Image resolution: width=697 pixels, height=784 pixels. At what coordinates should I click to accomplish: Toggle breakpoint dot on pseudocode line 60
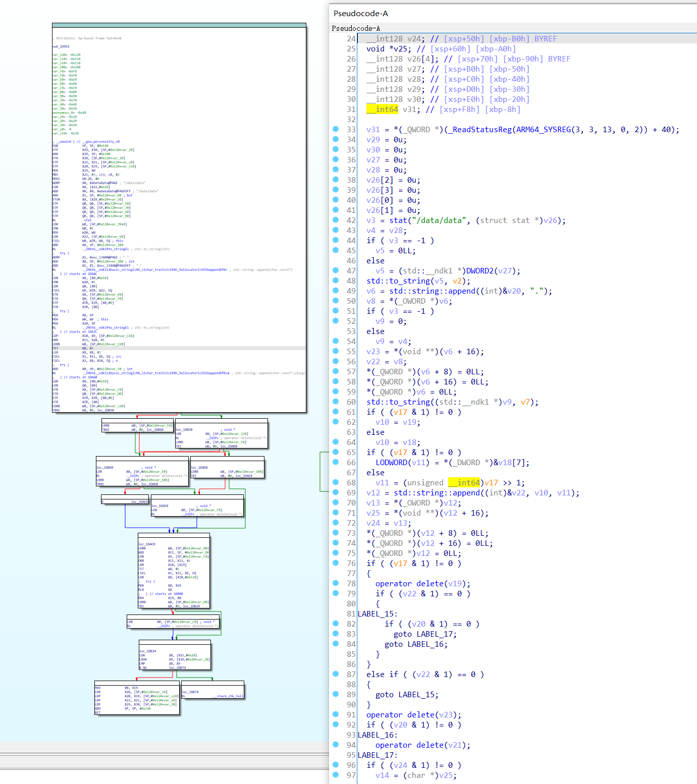click(x=336, y=402)
